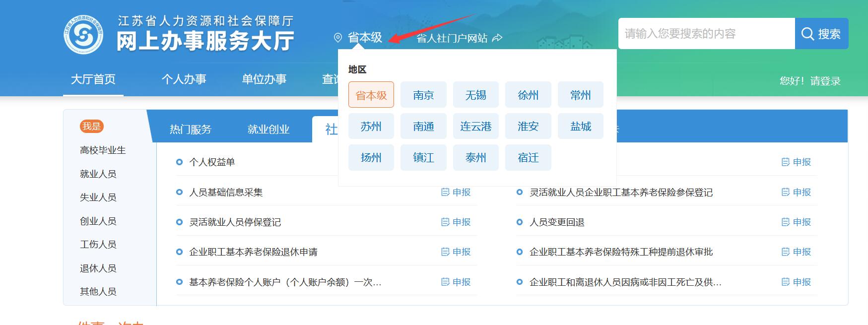Open 个人办事 navigation tab
Image resolution: width=868 pixels, height=325 pixels.
tap(184, 79)
